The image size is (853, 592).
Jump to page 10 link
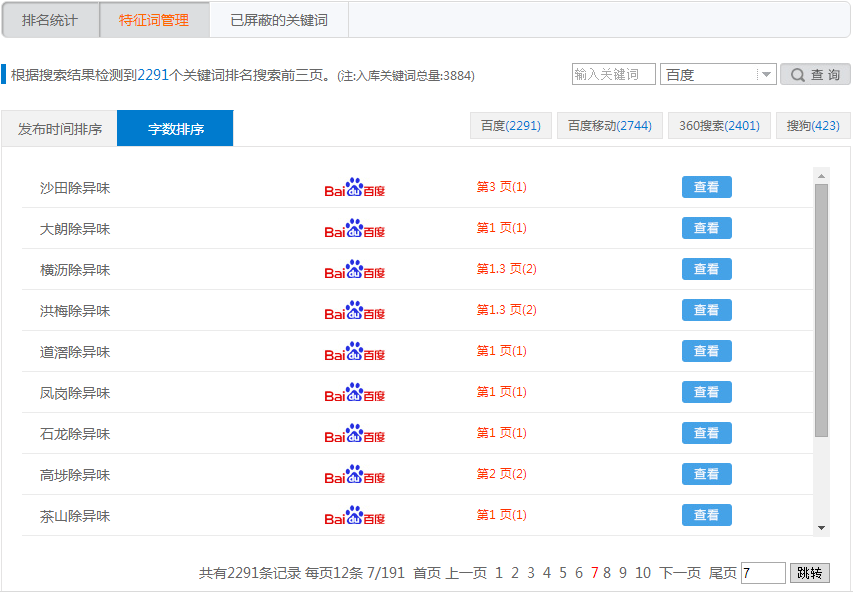[642, 573]
